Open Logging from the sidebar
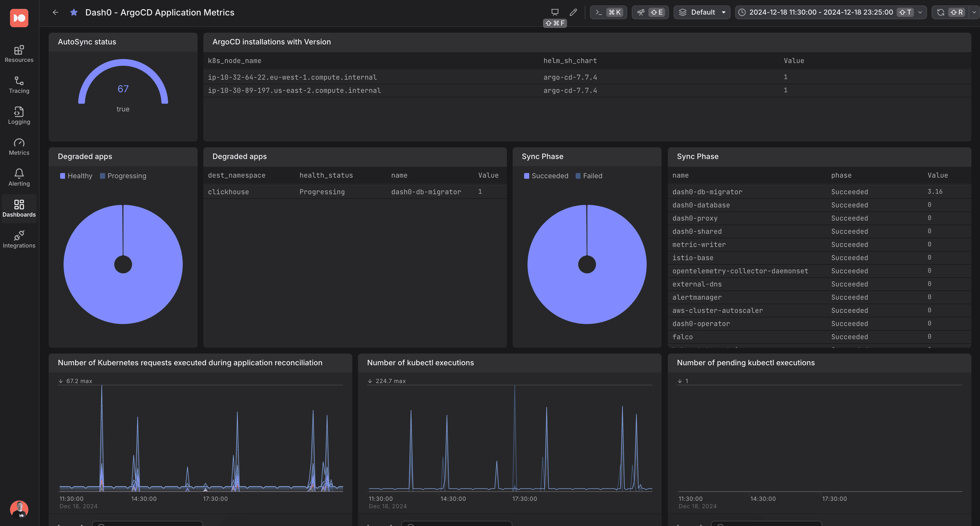Viewport: 980px width, 526px height. (x=19, y=116)
